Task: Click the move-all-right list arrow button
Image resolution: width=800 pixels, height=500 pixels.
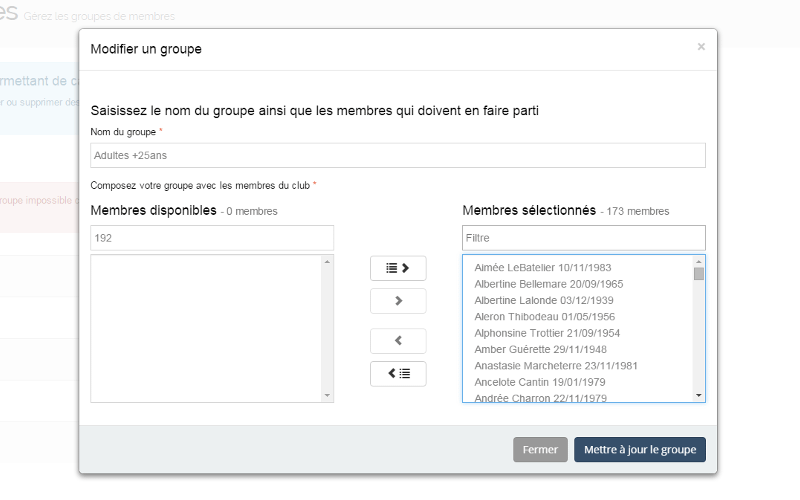Action: point(398,268)
